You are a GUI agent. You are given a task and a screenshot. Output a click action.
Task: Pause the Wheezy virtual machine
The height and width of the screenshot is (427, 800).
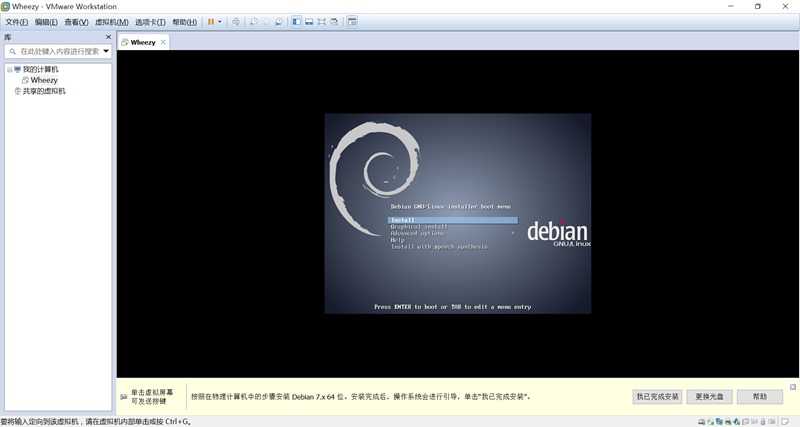click(211, 22)
